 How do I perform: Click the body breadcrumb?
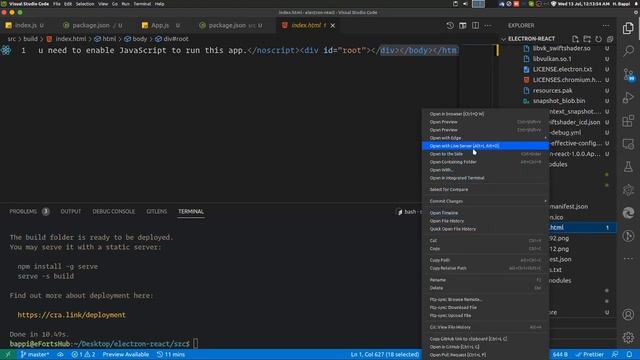pos(136,39)
